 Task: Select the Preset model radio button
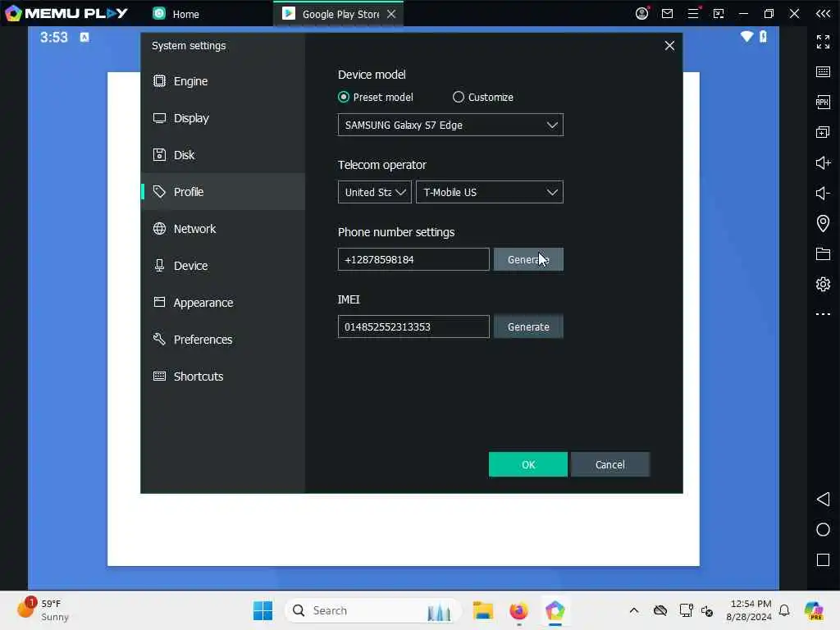[344, 97]
